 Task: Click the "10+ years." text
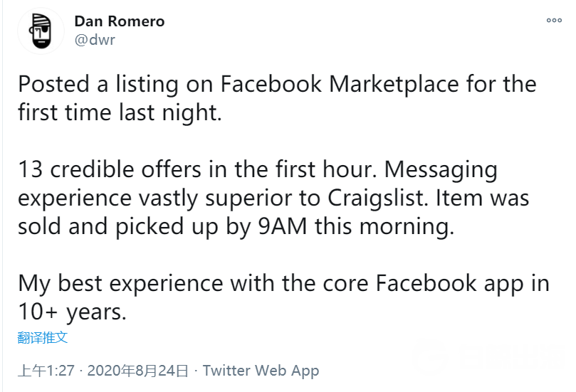click(75, 312)
